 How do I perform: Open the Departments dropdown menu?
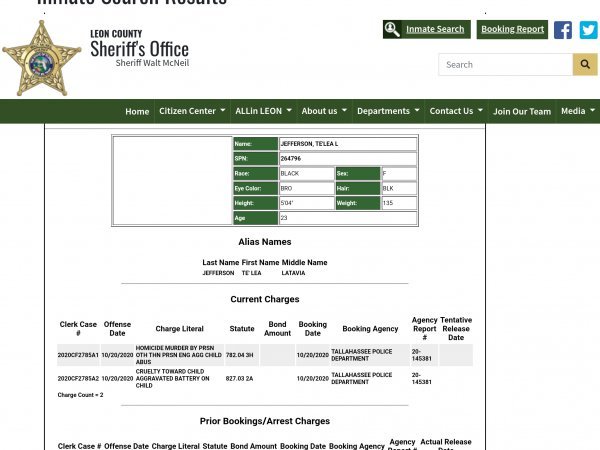click(x=388, y=111)
